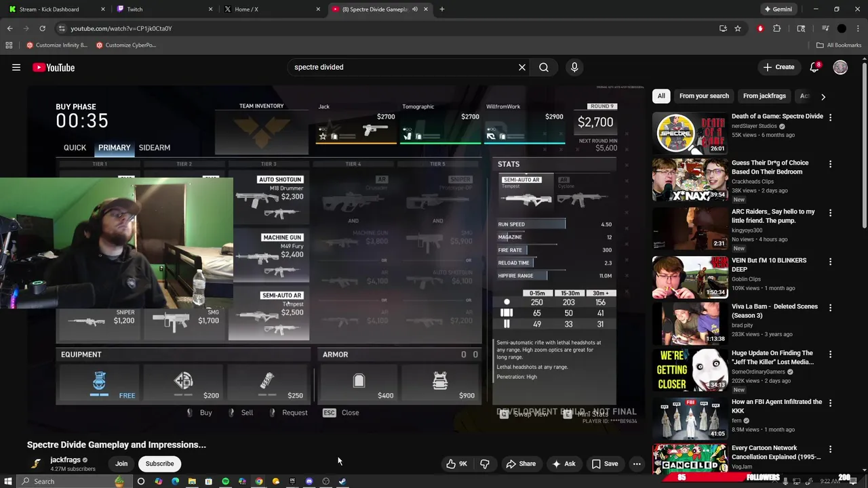The image size is (868, 488).
Task: Open a new browser tab
Action: click(442, 9)
